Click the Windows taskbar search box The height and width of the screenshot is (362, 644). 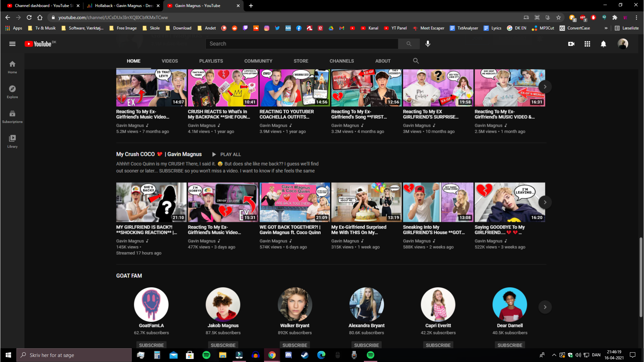[74, 355]
